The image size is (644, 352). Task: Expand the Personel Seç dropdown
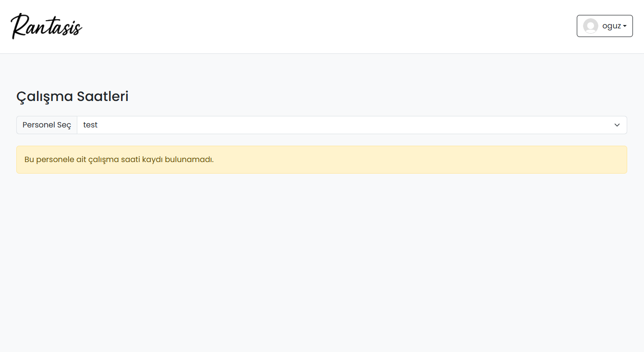[x=352, y=125]
